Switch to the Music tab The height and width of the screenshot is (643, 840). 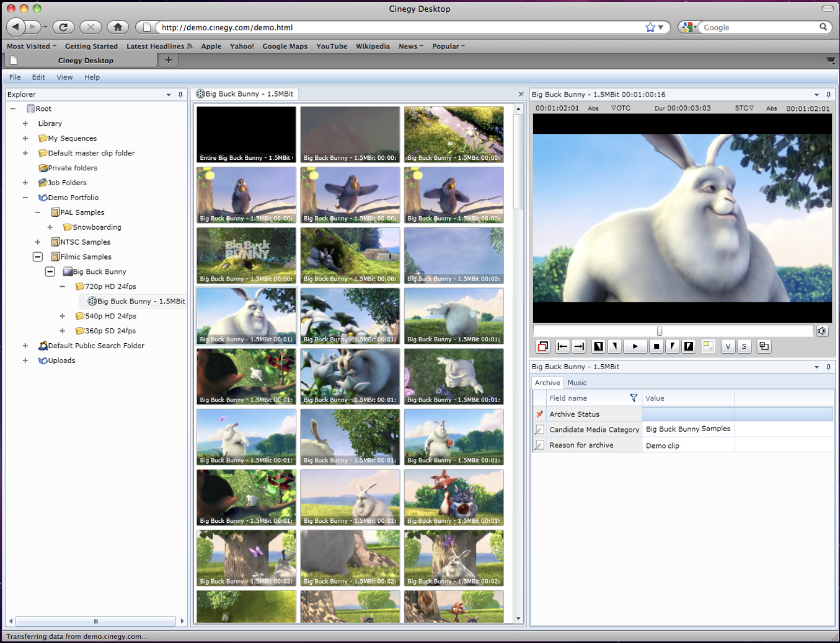tap(577, 383)
